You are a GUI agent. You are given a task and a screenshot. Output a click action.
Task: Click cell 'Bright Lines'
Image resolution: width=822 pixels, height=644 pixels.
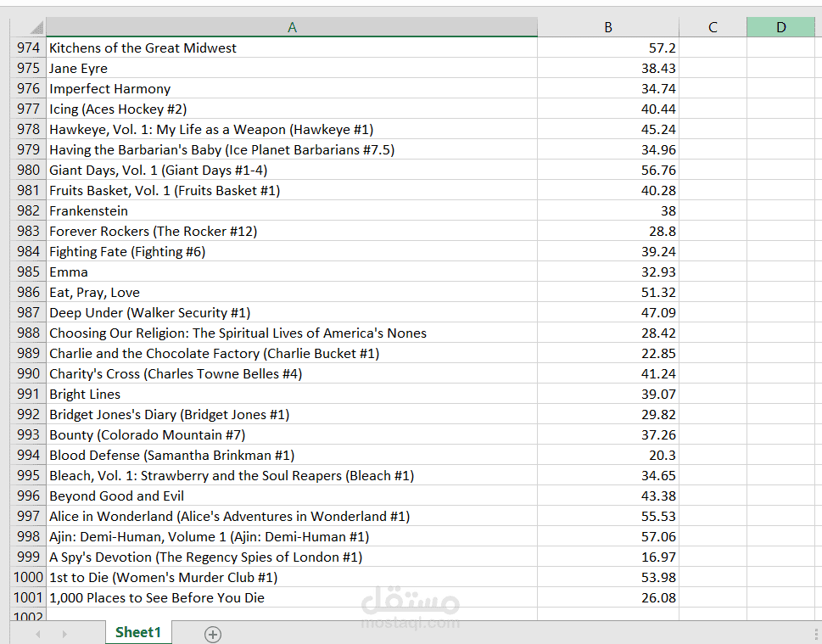point(292,394)
